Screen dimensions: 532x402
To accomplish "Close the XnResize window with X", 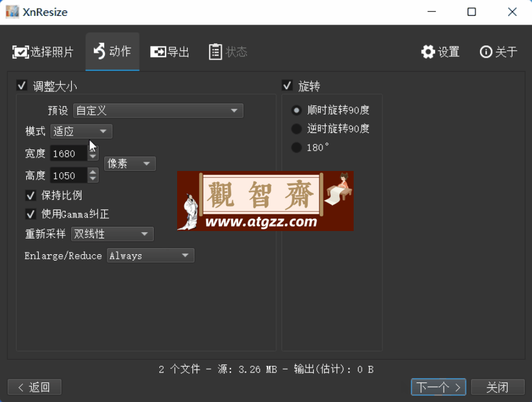I will [x=512, y=12].
